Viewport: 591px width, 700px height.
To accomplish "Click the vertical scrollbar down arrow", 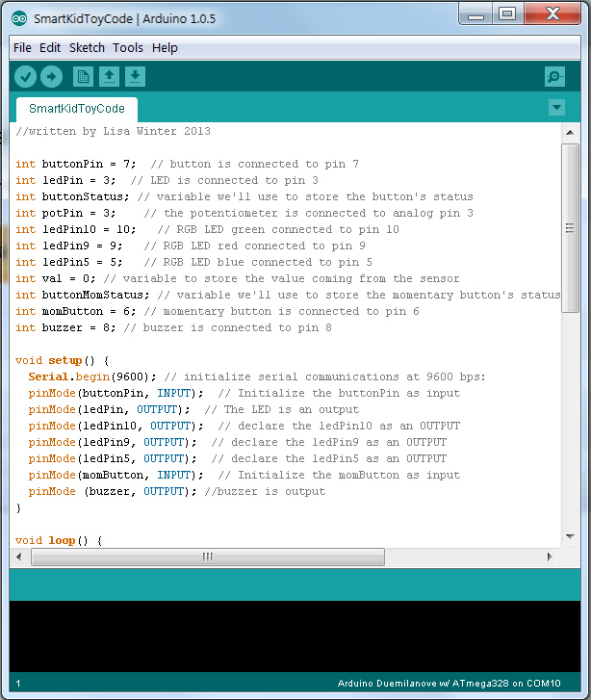I will click(x=570, y=536).
